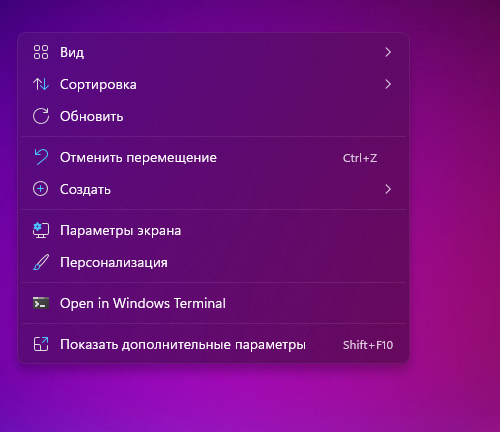The width and height of the screenshot is (500, 432).
Task: Click the curved undo arrow icon
Action: pyautogui.click(x=41, y=157)
